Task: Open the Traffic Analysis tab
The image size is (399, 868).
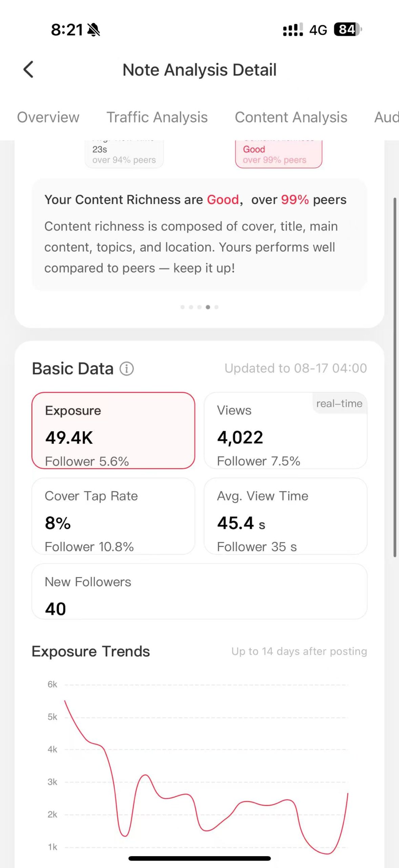Action: click(x=157, y=117)
